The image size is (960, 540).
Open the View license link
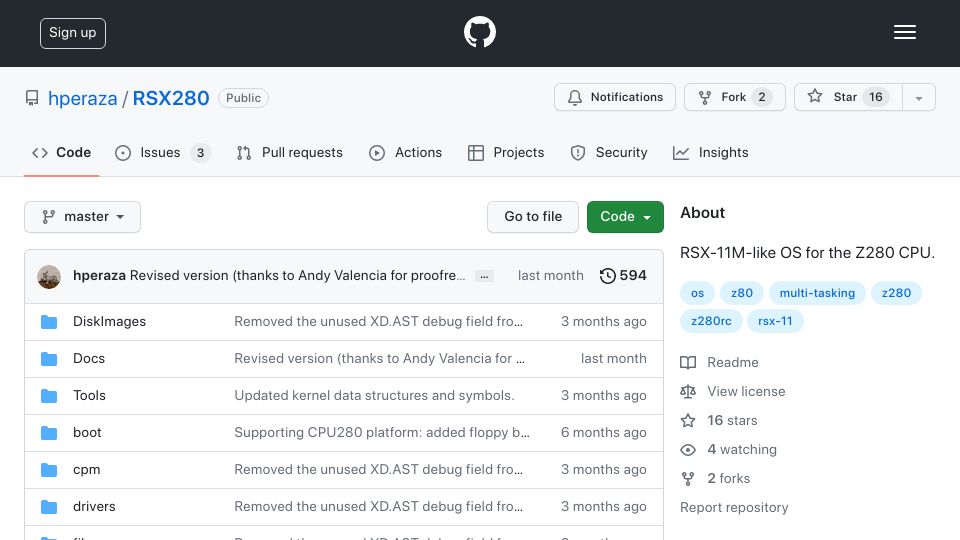pos(746,391)
